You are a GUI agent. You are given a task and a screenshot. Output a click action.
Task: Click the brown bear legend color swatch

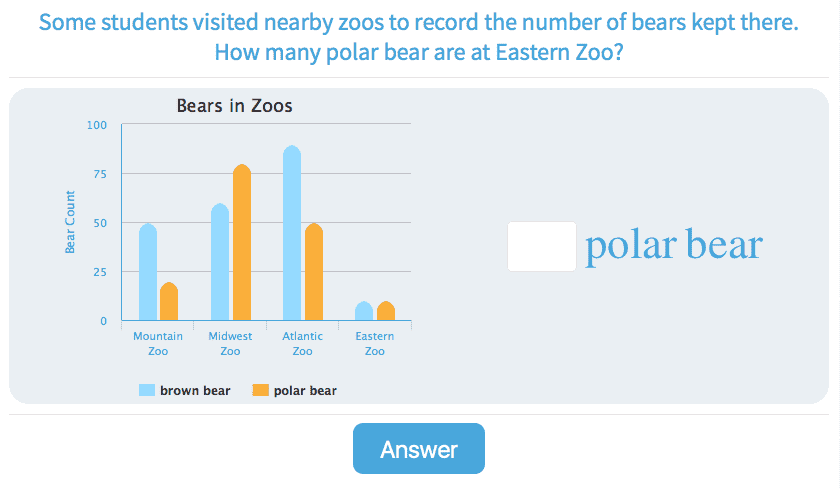coord(147,390)
